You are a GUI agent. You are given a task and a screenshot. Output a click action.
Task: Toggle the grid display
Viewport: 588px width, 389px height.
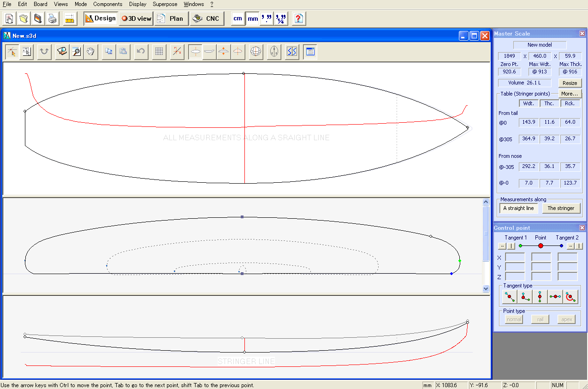tap(159, 52)
